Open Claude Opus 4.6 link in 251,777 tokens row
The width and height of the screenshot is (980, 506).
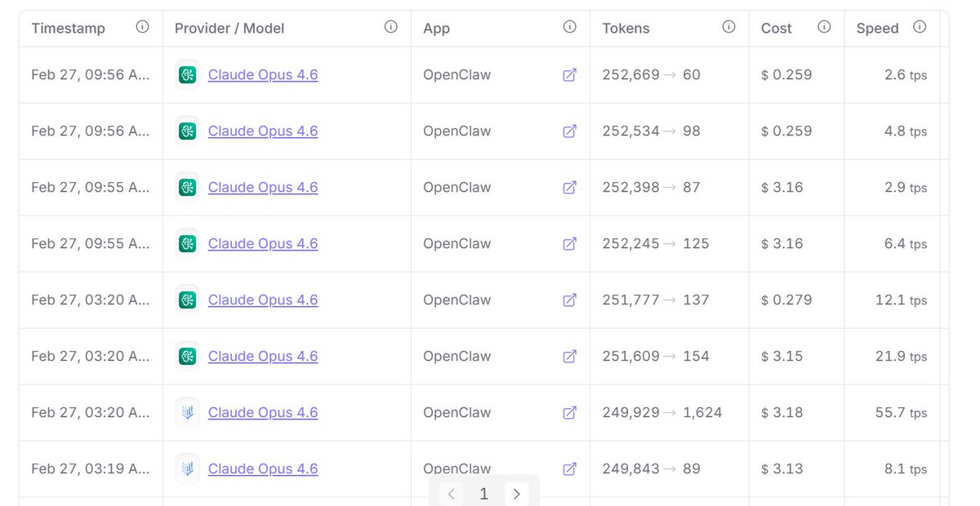[263, 300]
